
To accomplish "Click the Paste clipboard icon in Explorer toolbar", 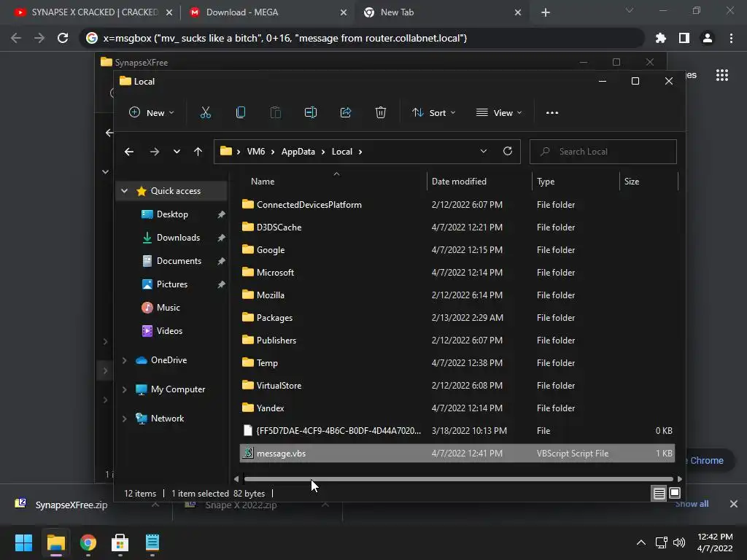I will (x=275, y=113).
